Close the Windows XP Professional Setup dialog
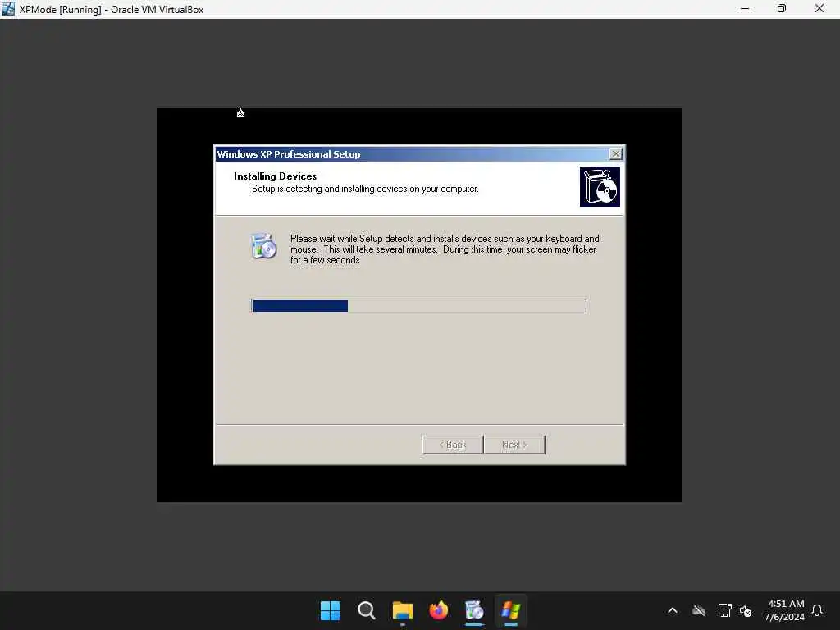Screen dimensions: 840x630 pyautogui.click(x=616, y=153)
